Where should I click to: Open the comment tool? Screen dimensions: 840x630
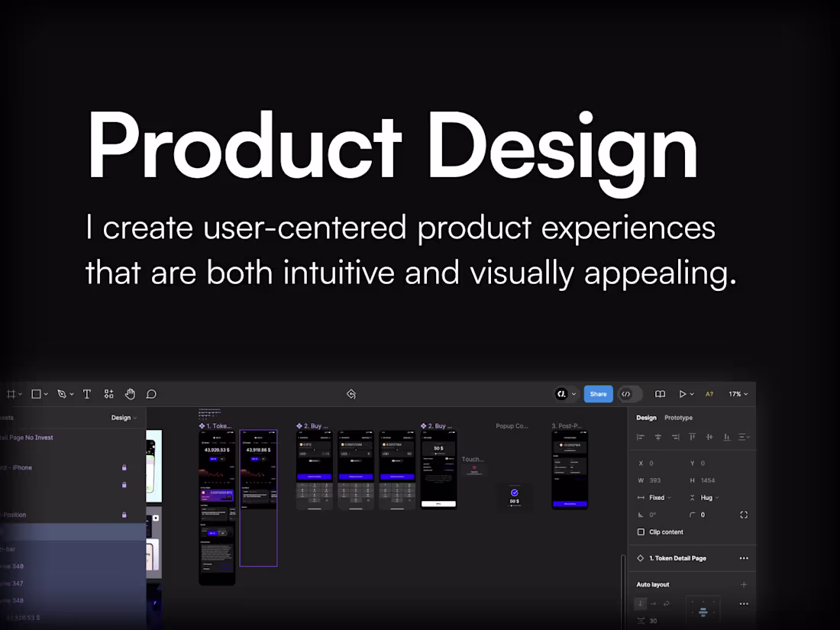click(x=151, y=394)
